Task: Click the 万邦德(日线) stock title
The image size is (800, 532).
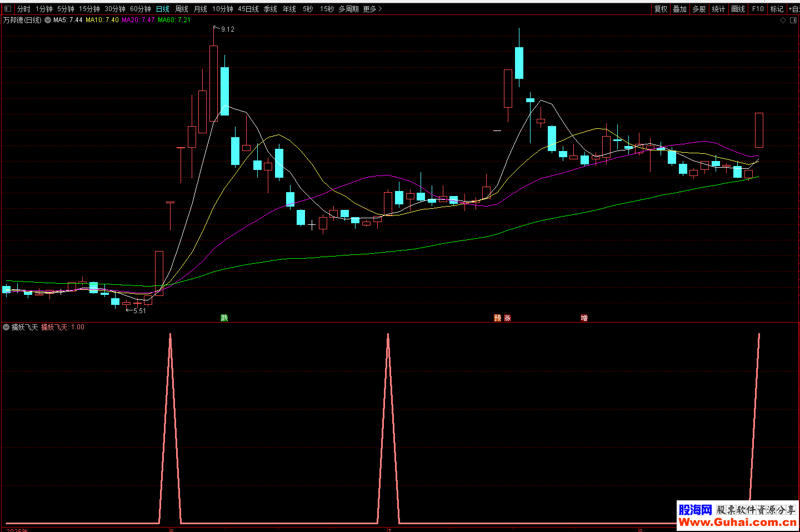Action: [22, 20]
